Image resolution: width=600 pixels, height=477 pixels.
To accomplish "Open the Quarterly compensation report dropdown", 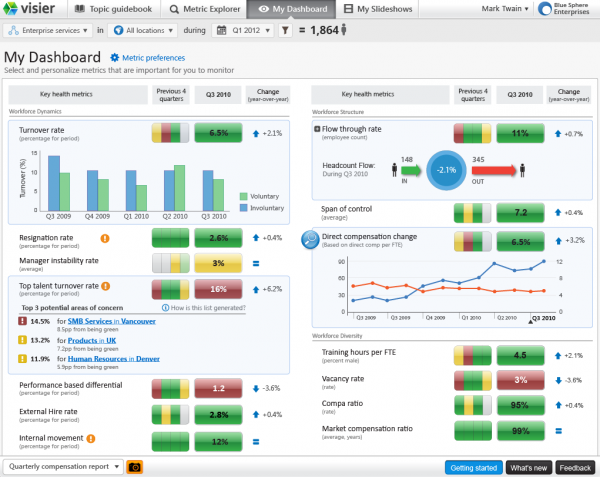I will click(x=63, y=467).
